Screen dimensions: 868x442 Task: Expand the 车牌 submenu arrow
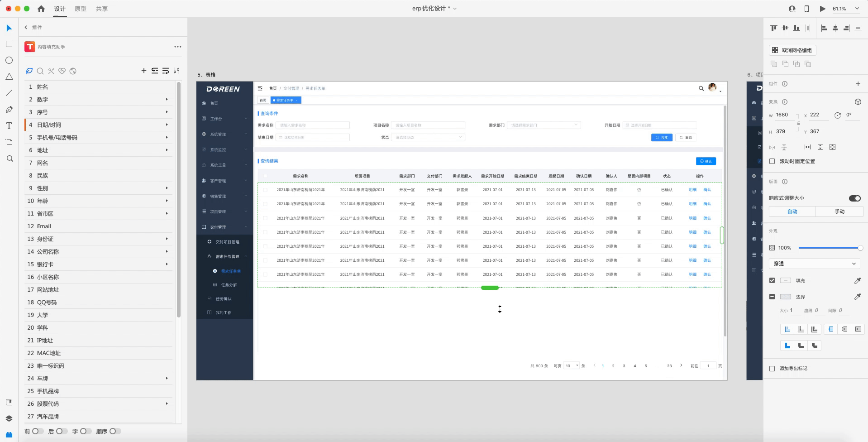[167, 378]
